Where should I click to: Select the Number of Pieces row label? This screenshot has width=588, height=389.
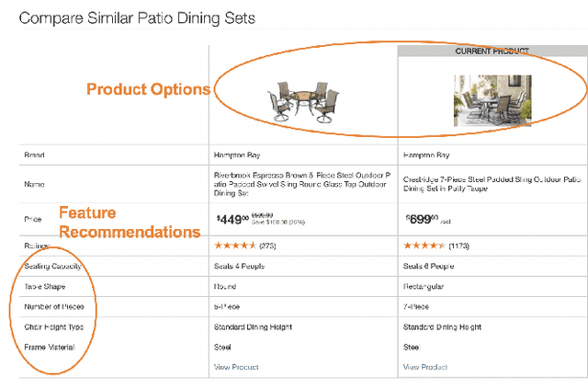[x=57, y=306]
